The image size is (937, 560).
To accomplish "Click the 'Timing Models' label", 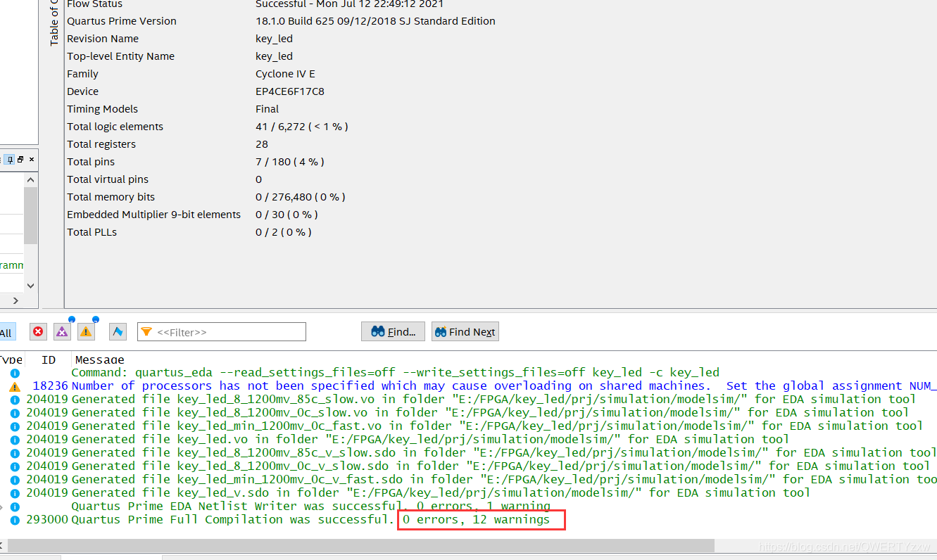I will (102, 109).
